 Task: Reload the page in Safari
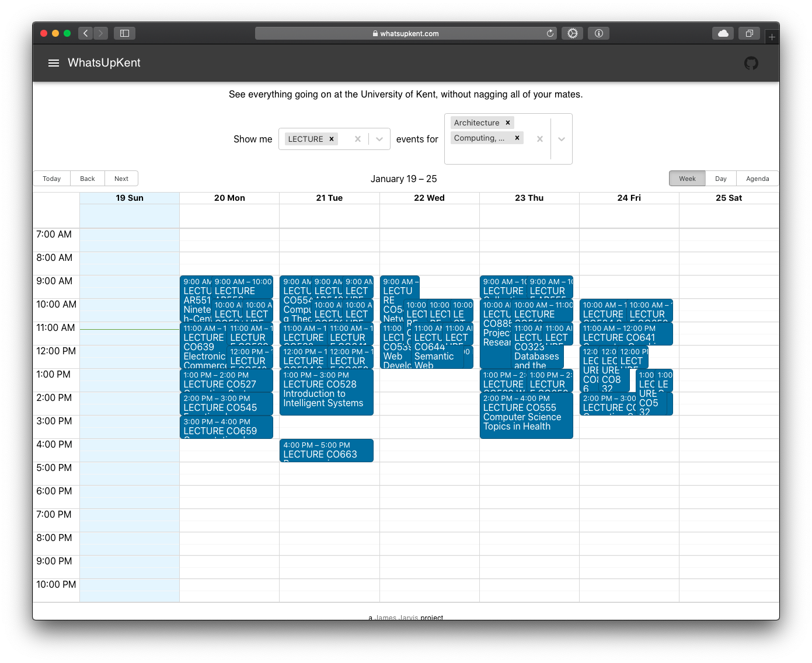point(550,33)
